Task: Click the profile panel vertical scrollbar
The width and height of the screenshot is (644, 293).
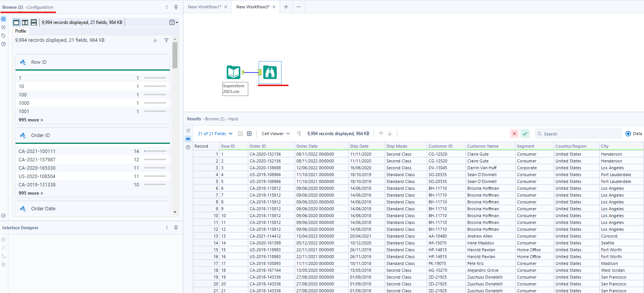Action: [x=175, y=55]
